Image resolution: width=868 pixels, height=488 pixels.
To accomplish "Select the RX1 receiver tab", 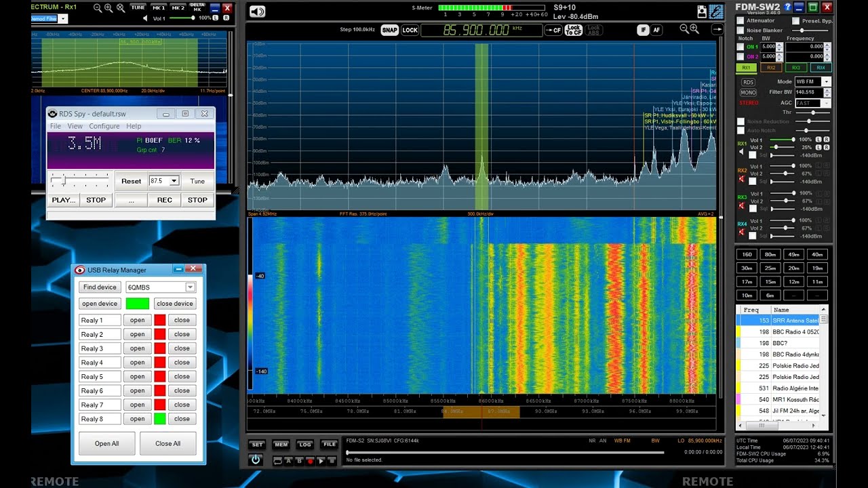I will point(746,68).
